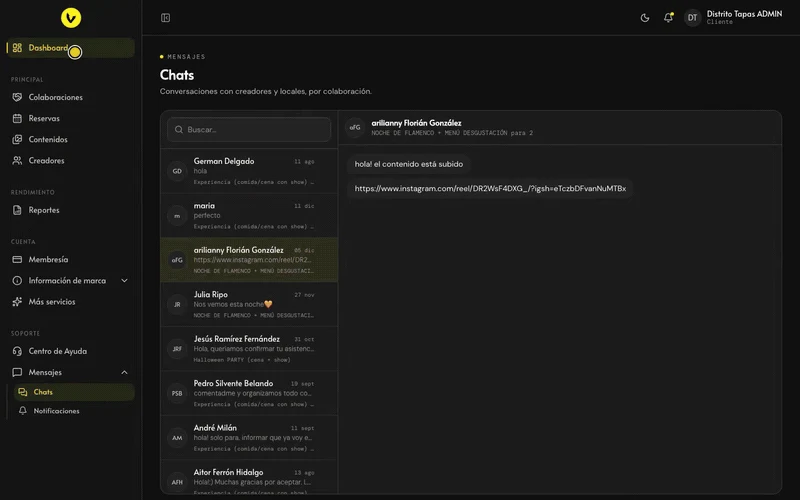Open Julia Ripo conversation
800x500 pixels.
[249, 304]
